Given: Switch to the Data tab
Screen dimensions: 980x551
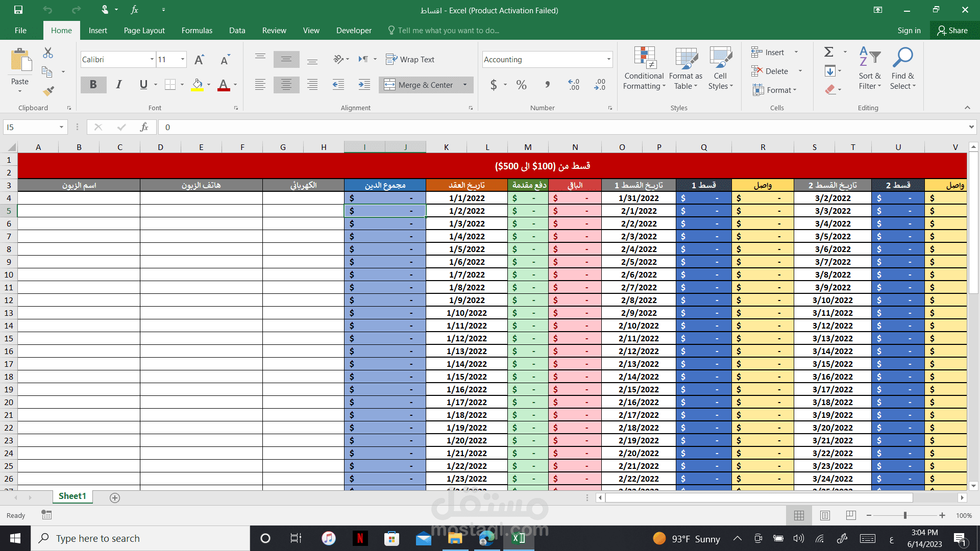Looking at the screenshot, I should (x=237, y=31).
